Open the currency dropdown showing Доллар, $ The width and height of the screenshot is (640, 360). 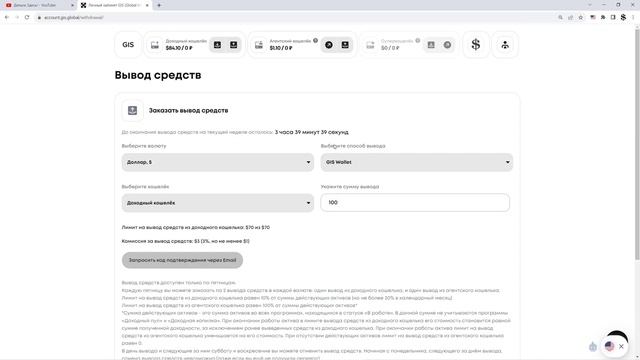(218, 162)
